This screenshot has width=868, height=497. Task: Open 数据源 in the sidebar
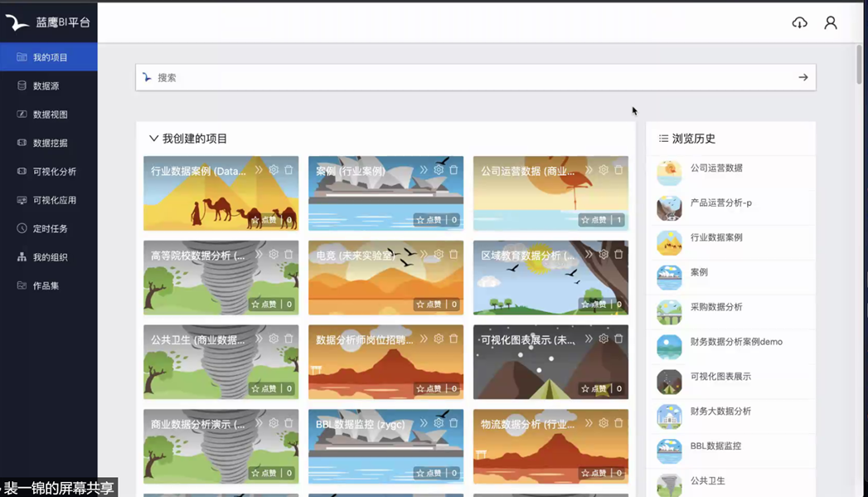click(x=46, y=86)
